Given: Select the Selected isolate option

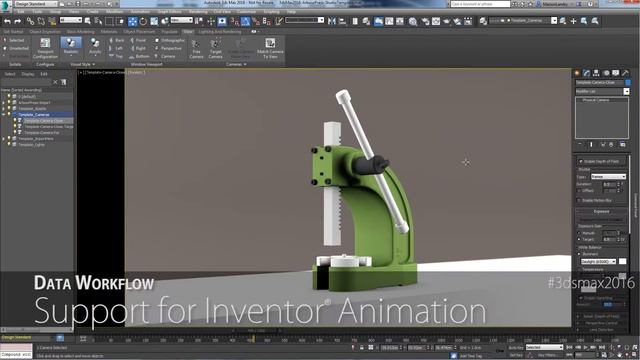Looking at the screenshot, I should [x=14, y=40].
